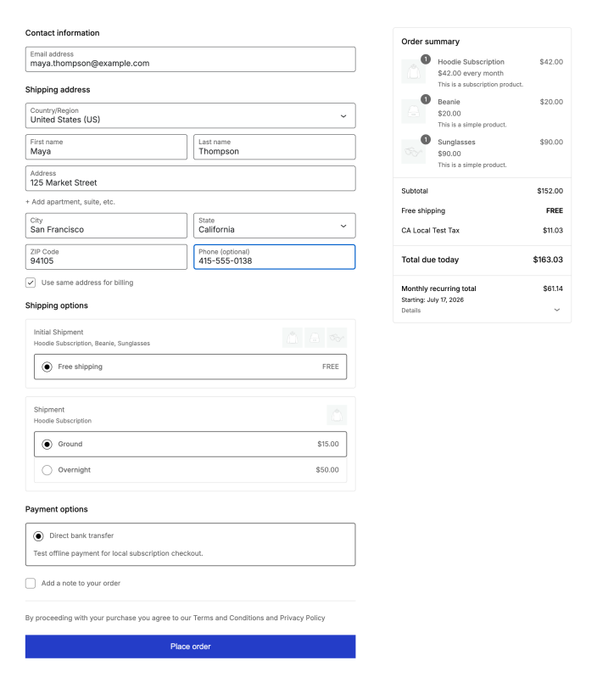Click the $42.00 every month text
Image resolution: width=597 pixels, height=700 pixels.
click(x=471, y=73)
